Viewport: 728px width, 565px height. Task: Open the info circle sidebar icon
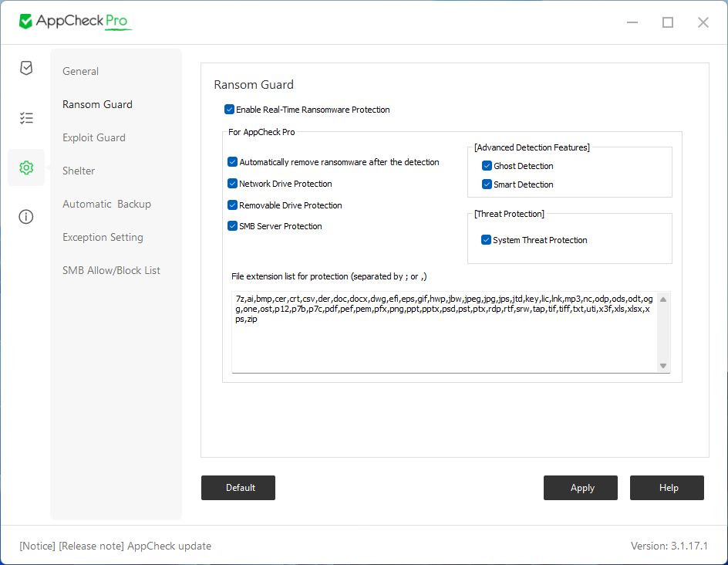coord(26,217)
